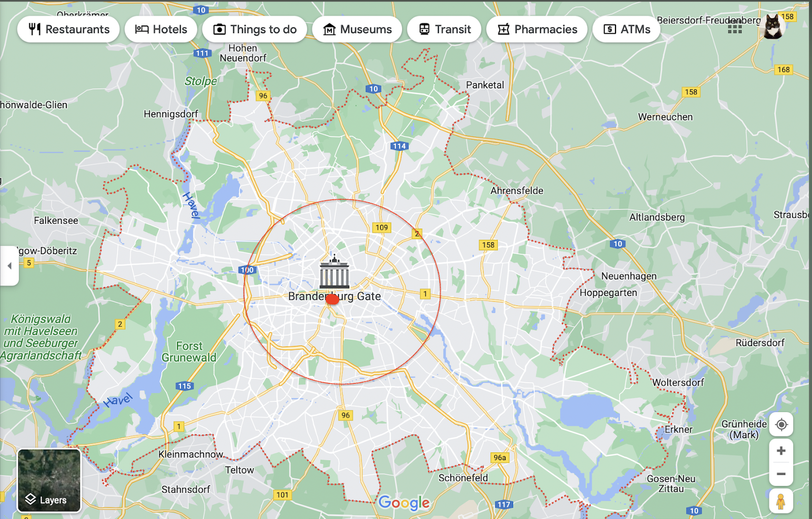The width and height of the screenshot is (812, 519).
Task: Find ATMs using the chip
Action: click(627, 29)
